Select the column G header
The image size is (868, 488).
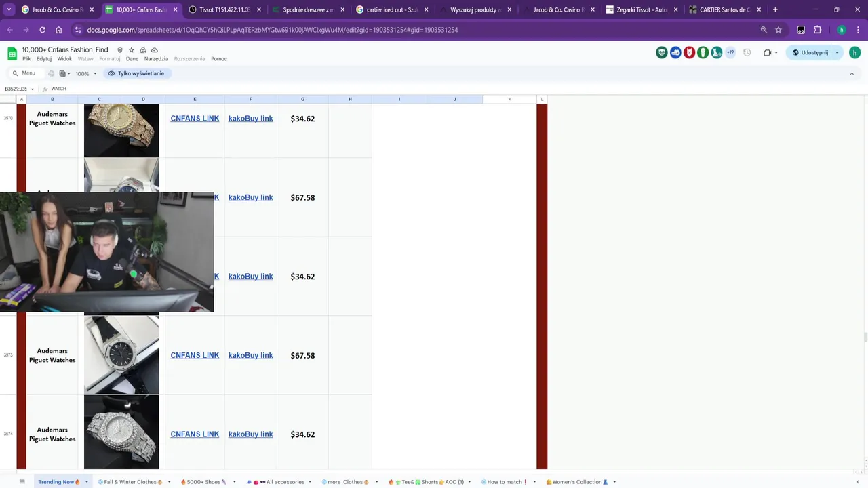click(302, 99)
